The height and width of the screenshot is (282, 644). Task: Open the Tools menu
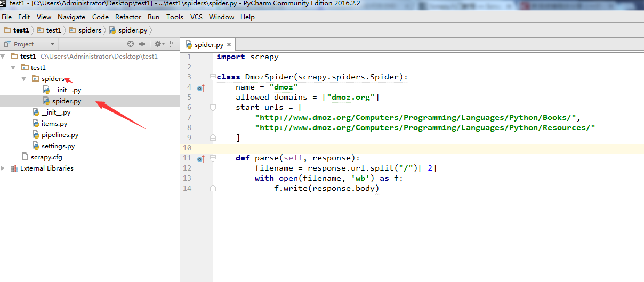[x=175, y=17]
